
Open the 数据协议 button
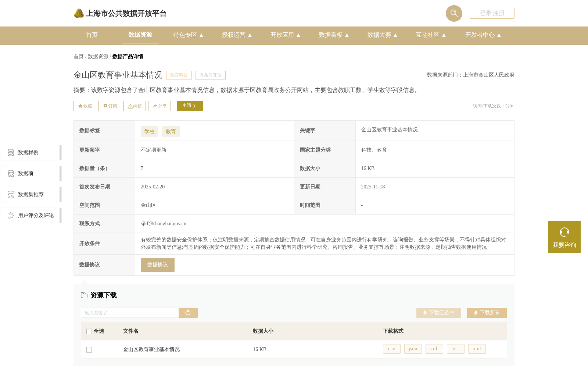click(x=158, y=265)
